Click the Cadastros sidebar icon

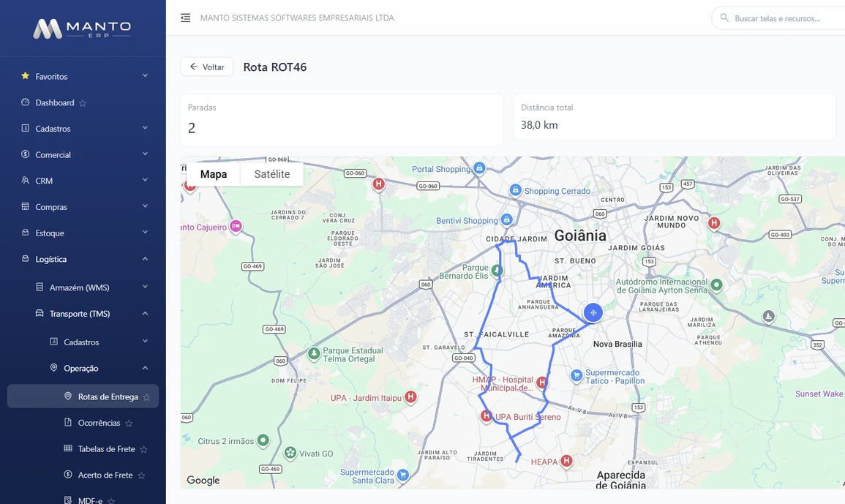[x=26, y=128]
